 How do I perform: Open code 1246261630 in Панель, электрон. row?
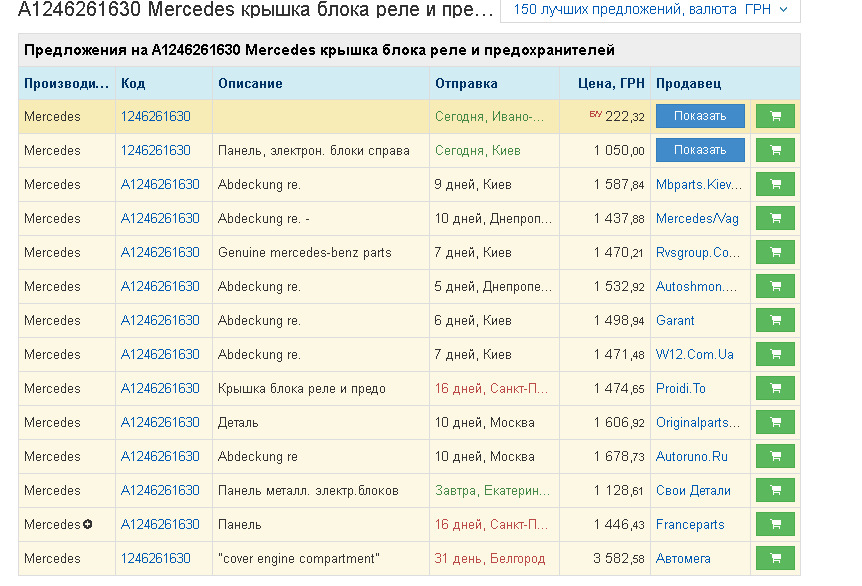156,151
